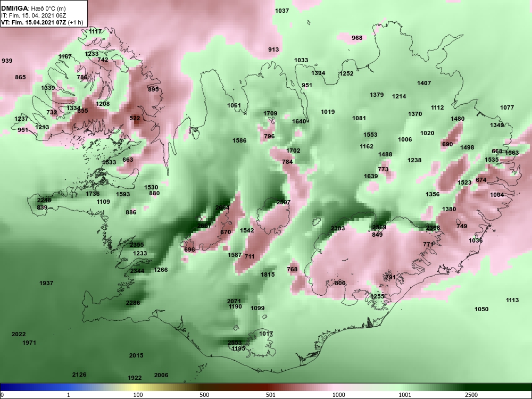Click the 1709 height label
532x399 pixels.
270,114
